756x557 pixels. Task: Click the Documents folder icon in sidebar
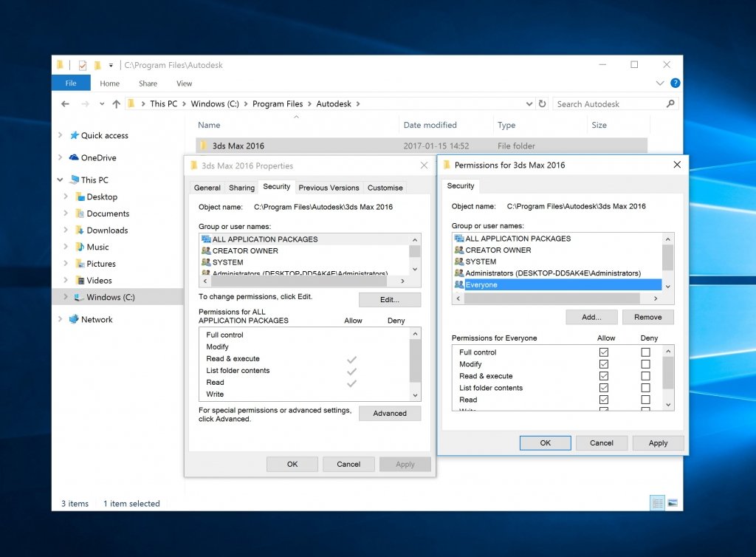tap(80, 213)
